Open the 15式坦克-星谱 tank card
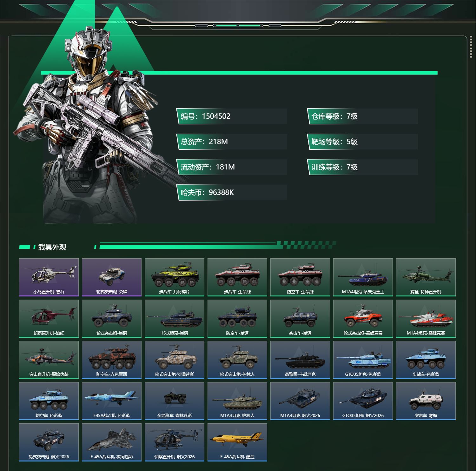Image resolution: width=476 pixels, height=471 pixels. [x=175, y=319]
